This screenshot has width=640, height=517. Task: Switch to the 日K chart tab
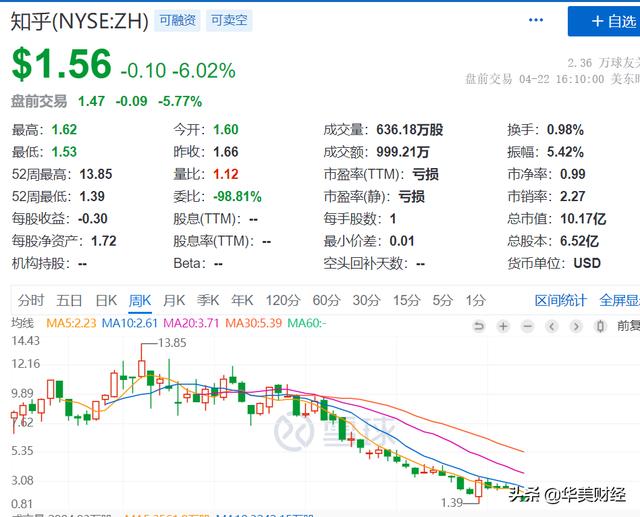pyautogui.click(x=106, y=300)
